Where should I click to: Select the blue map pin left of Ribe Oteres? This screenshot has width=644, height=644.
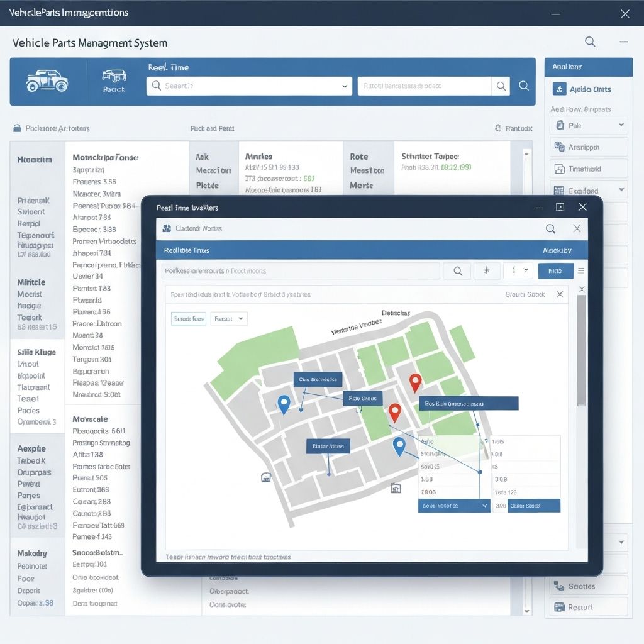pyautogui.click(x=284, y=404)
